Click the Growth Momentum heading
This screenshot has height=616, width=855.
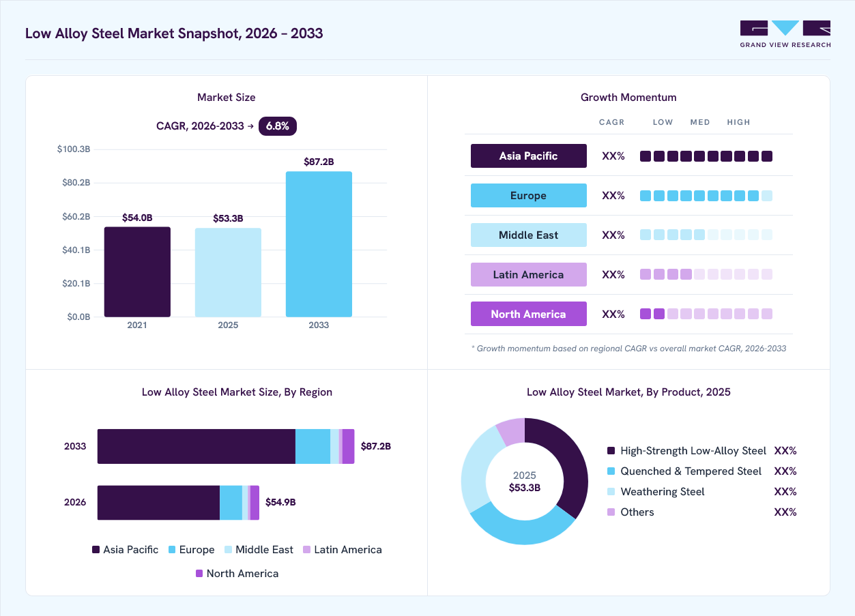628,98
